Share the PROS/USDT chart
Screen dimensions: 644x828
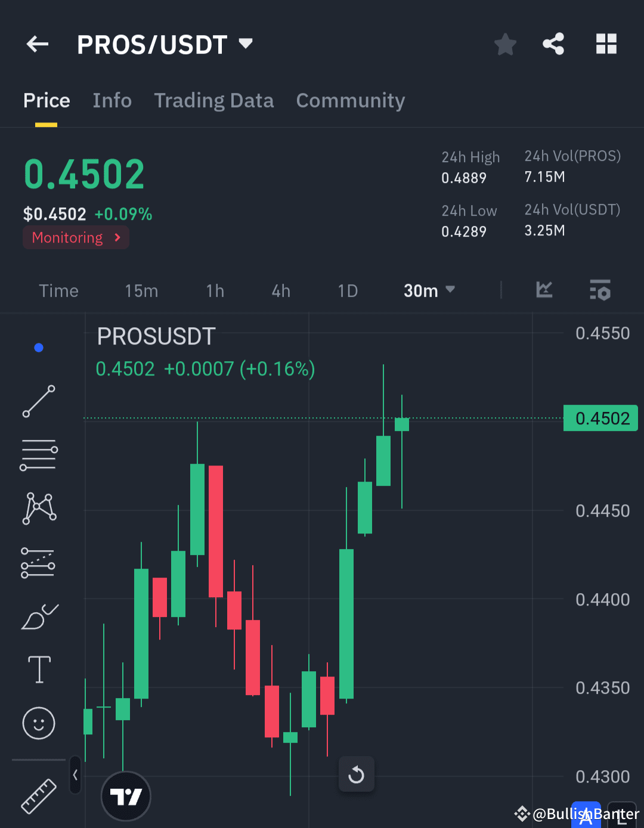click(x=553, y=44)
